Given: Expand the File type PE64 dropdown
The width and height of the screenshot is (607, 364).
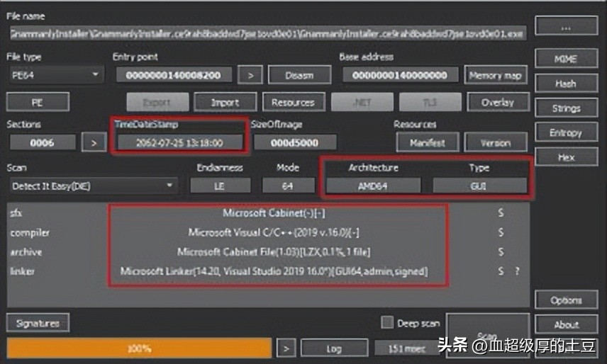Looking at the screenshot, I should tap(56, 74).
